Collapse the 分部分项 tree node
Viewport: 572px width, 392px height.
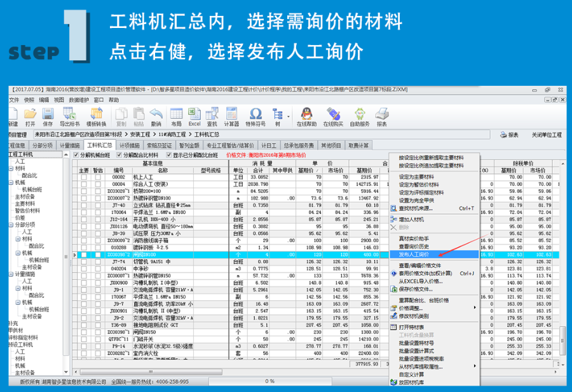tap(10, 225)
